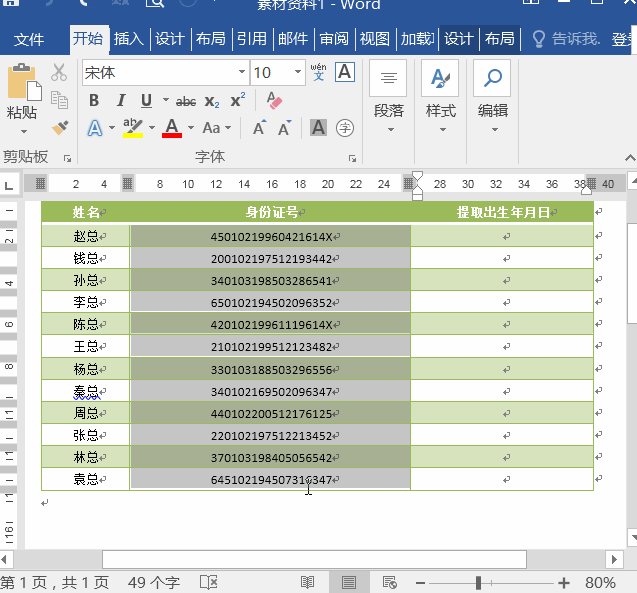Expand highlight color dropdown arrow
This screenshot has width=637, height=593.
[152, 128]
